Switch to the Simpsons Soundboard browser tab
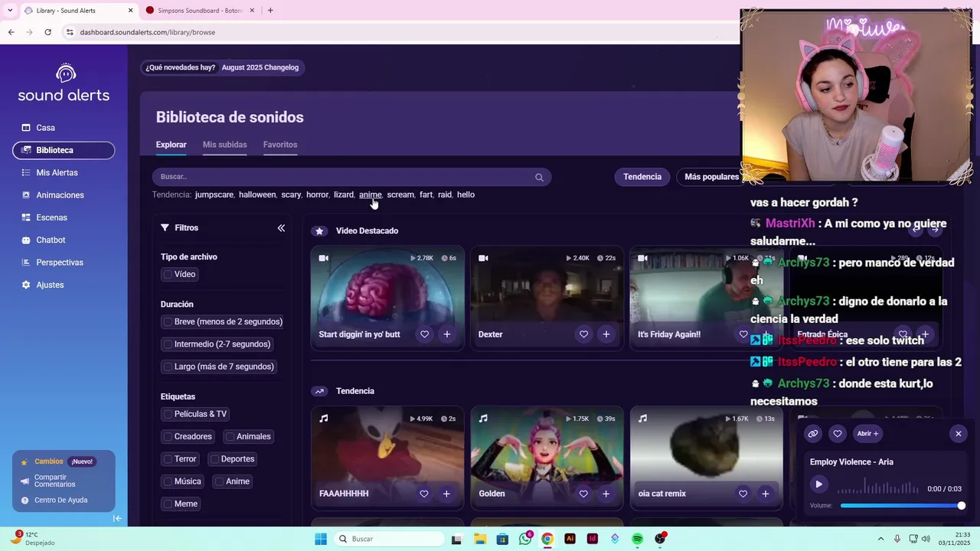 (x=199, y=11)
